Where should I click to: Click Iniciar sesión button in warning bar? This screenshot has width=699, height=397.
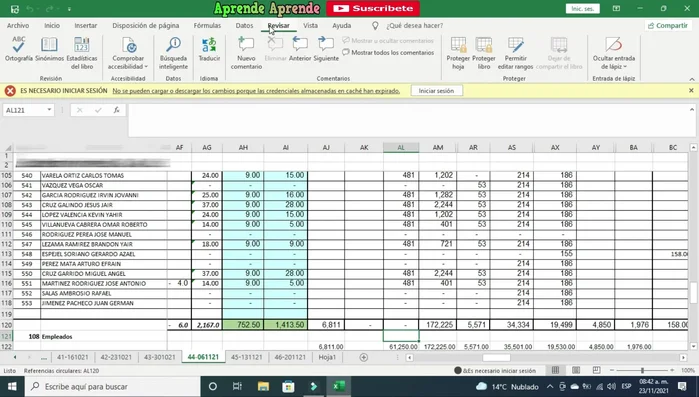[x=436, y=91]
